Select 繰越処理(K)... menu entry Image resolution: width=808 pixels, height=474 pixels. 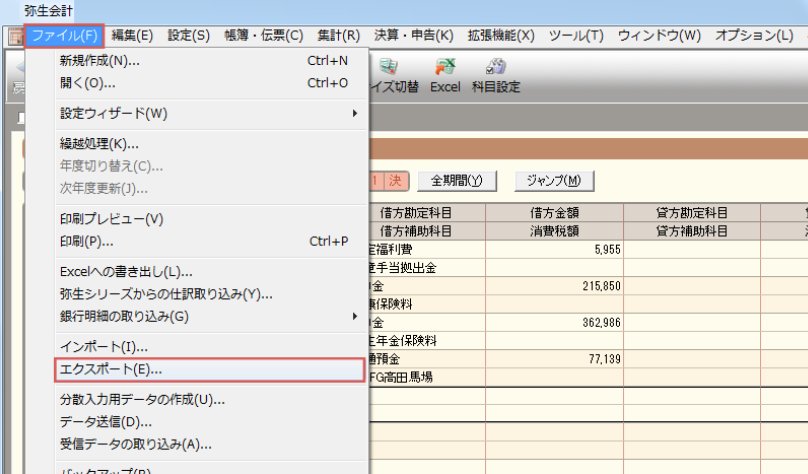211,144
